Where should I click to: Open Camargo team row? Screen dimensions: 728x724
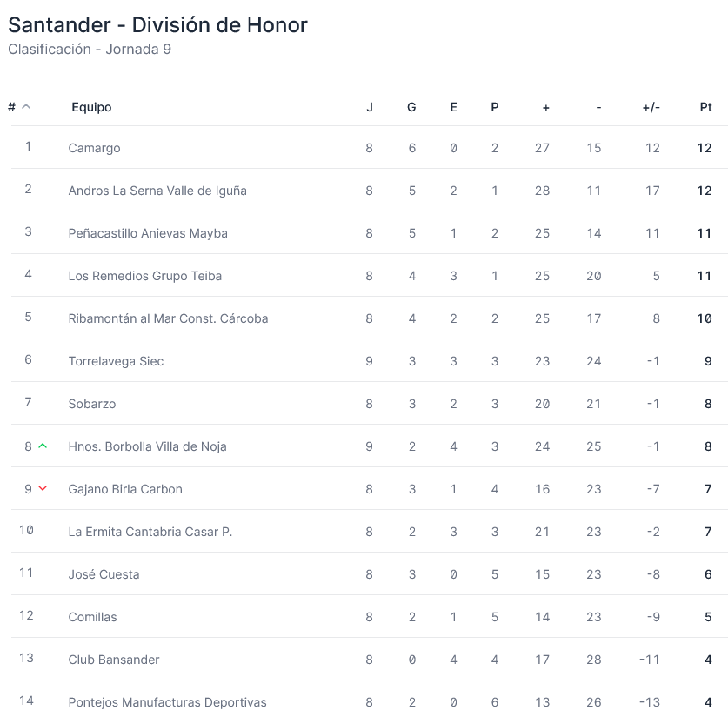pyautogui.click(x=95, y=148)
